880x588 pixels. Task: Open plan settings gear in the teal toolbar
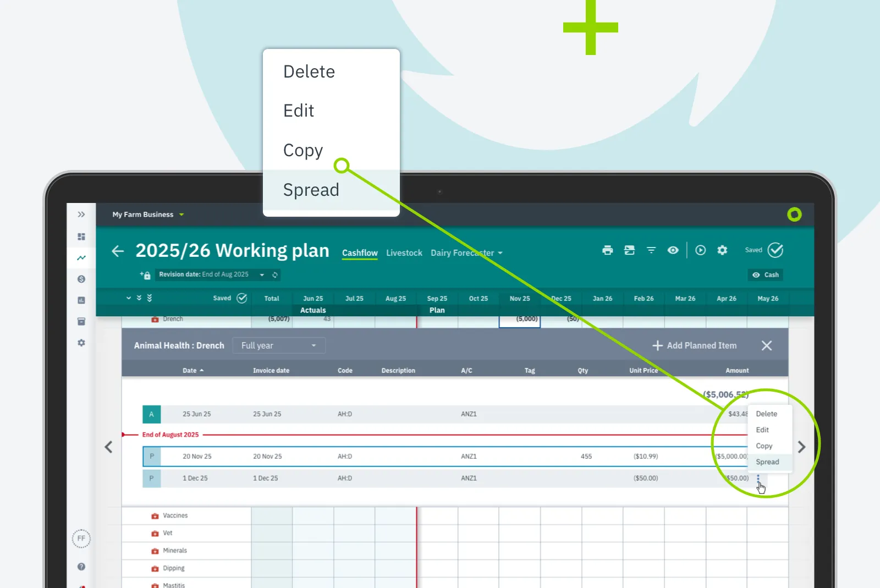[x=722, y=250]
